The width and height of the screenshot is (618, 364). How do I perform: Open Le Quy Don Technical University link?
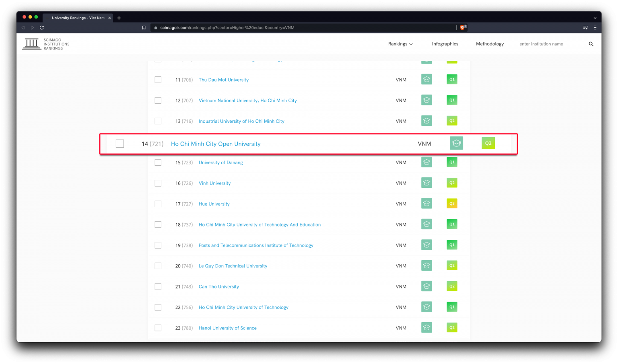233,266
